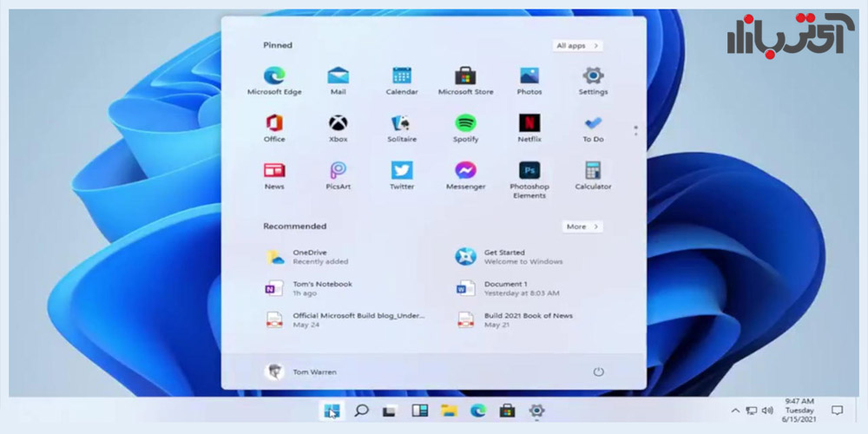Open Spotify
Viewport: 868px width, 434px height.
click(465, 128)
